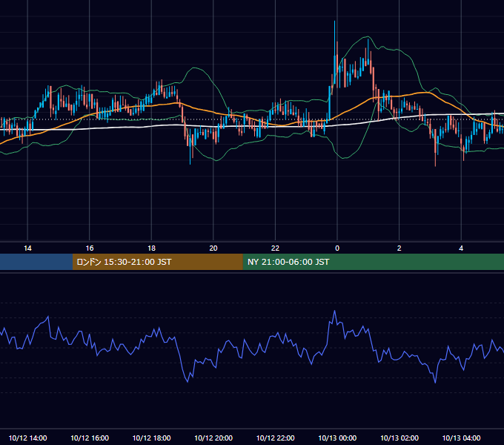This screenshot has height=445, width=504.
Task: Click the '10/12 14:00' date label
Action: [27, 438]
